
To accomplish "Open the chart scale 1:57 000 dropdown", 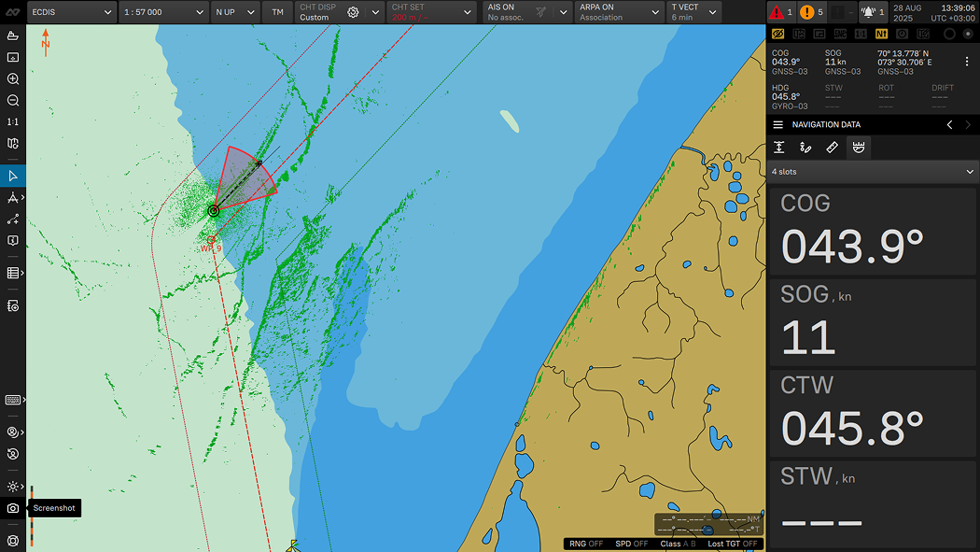I will click(163, 12).
